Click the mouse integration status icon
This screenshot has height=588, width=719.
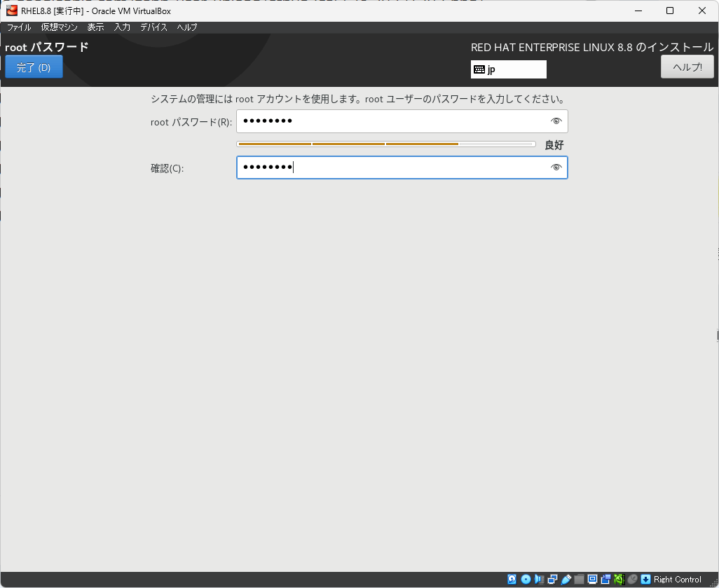[x=632, y=580]
